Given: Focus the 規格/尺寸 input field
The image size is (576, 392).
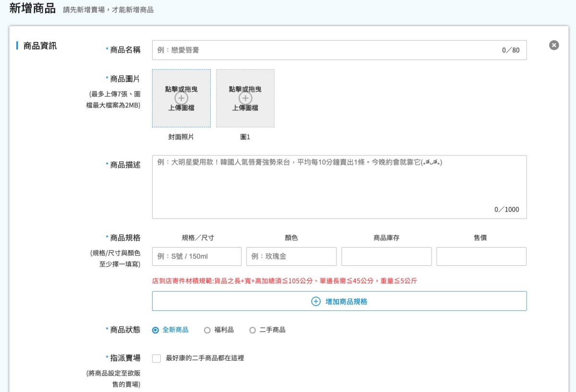Looking at the screenshot, I should (197, 257).
